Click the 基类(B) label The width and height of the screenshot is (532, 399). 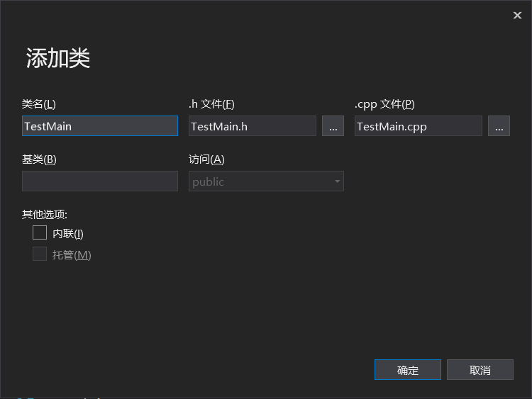(39, 159)
